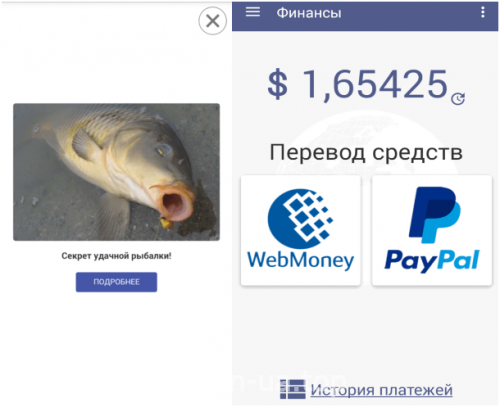Tap the Финансы header title
Viewport: 500px width, 407px height.
(309, 13)
